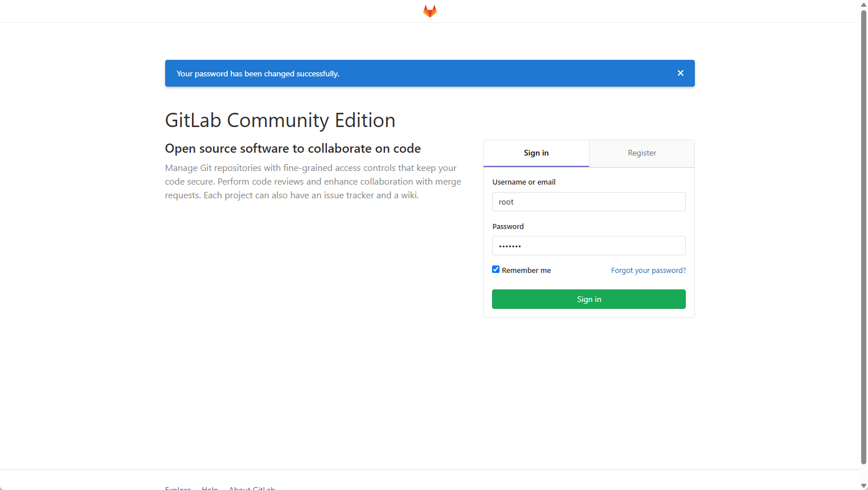Click the 'Remember me' label text
868x490 pixels.
[x=526, y=271]
